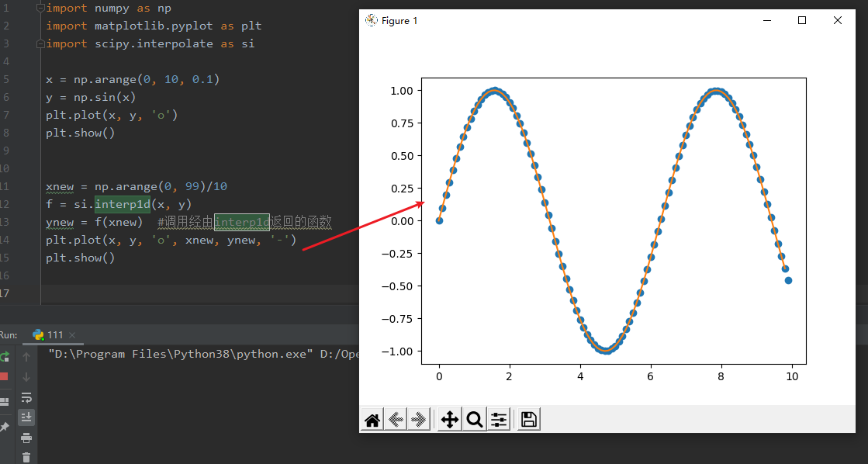
Task: Close the 111 run tab
Action: (72, 335)
